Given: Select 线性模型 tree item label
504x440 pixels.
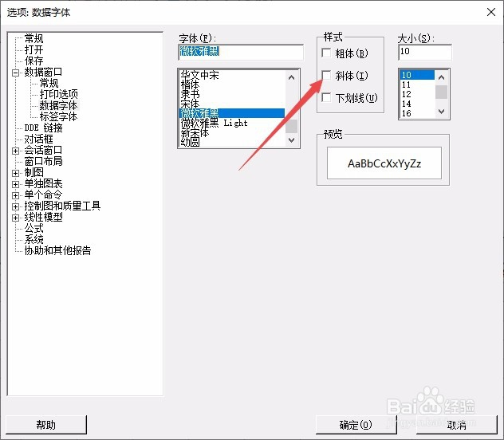Looking at the screenshot, I should 43,217.
